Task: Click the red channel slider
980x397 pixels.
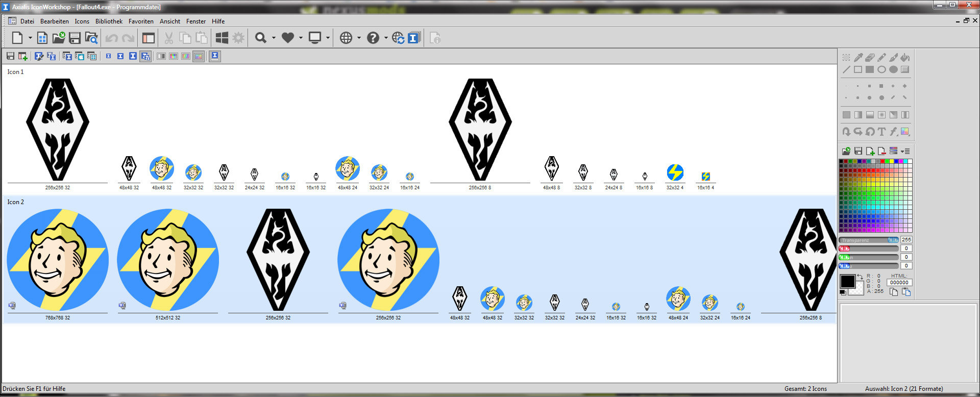Action: point(869,249)
